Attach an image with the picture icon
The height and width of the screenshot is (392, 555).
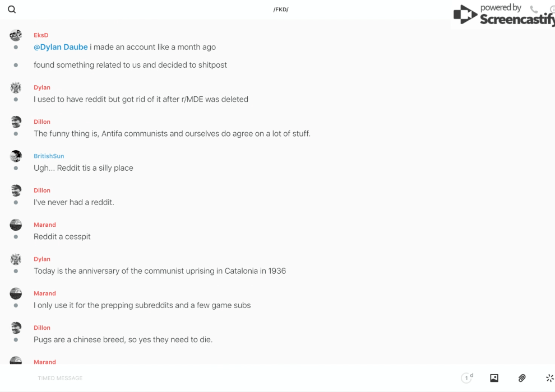(494, 378)
